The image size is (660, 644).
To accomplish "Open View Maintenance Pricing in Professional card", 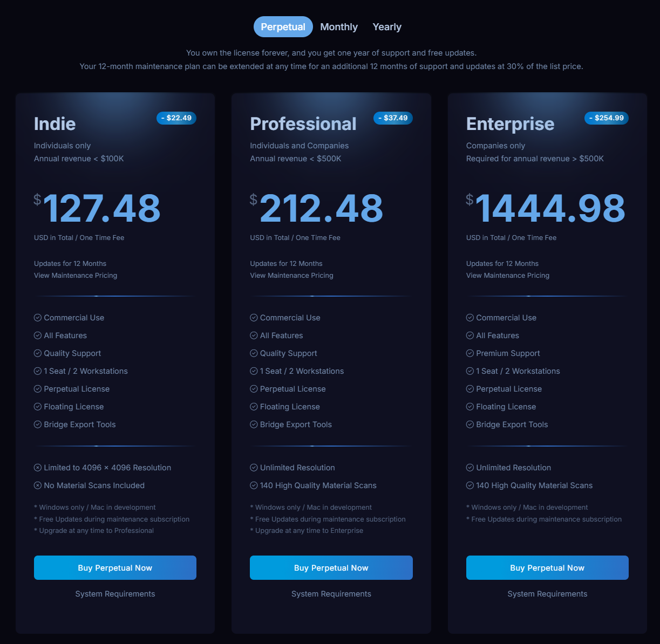I will click(x=291, y=276).
